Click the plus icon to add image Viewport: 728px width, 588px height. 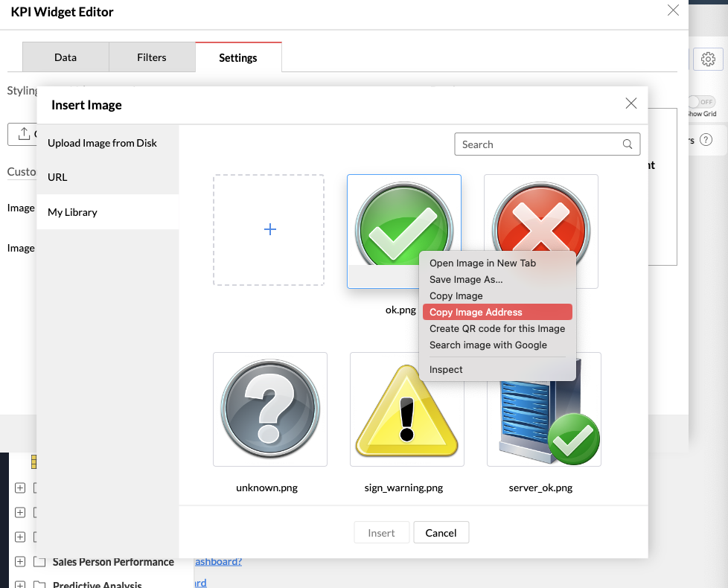[x=269, y=230]
